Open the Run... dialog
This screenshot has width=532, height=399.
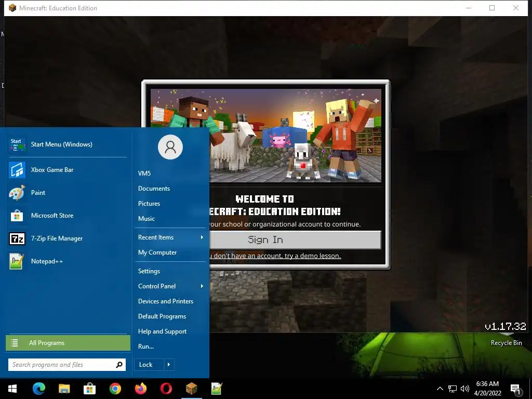click(146, 347)
